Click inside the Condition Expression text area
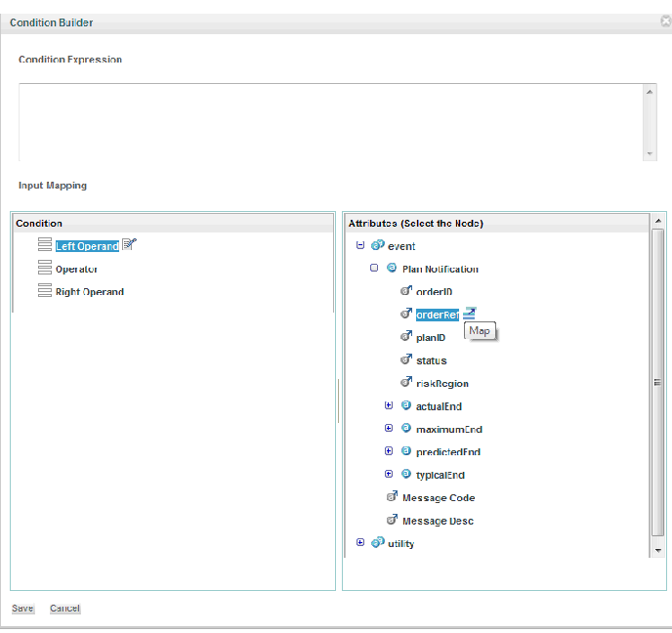The width and height of the screenshot is (672, 633). (330, 122)
